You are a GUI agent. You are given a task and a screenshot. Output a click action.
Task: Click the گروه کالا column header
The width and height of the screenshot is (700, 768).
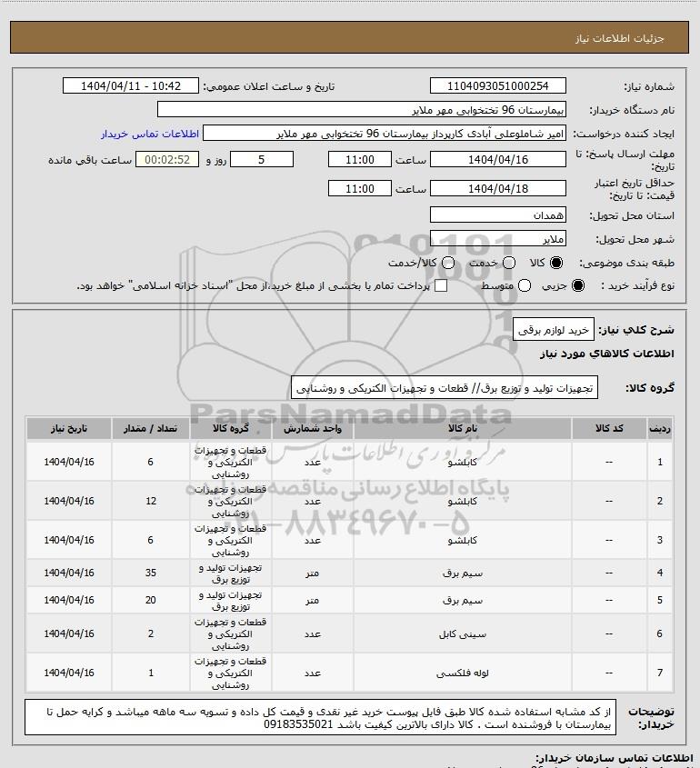[230, 429]
